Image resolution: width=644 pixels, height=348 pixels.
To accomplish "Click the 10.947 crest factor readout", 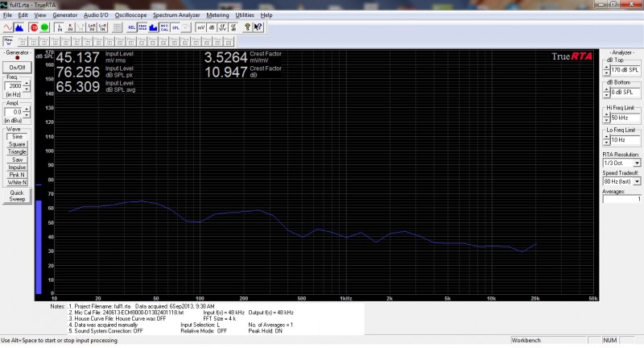I will click(x=225, y=72).
